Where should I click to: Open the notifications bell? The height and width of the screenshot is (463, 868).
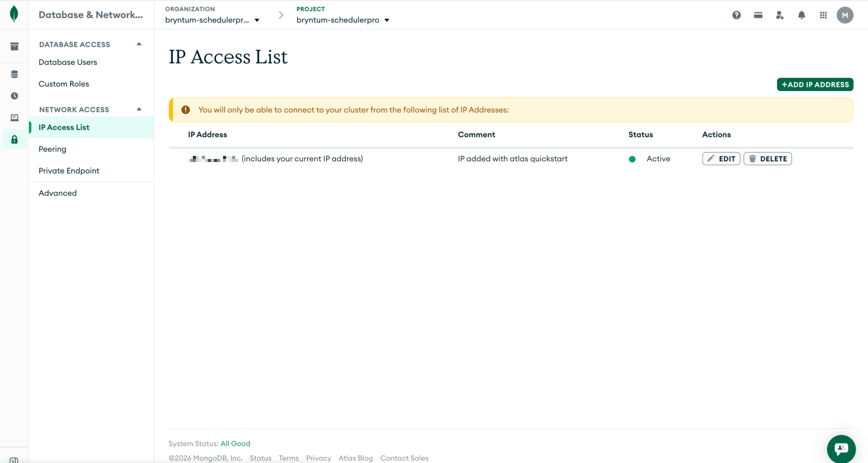pos(801,15)
